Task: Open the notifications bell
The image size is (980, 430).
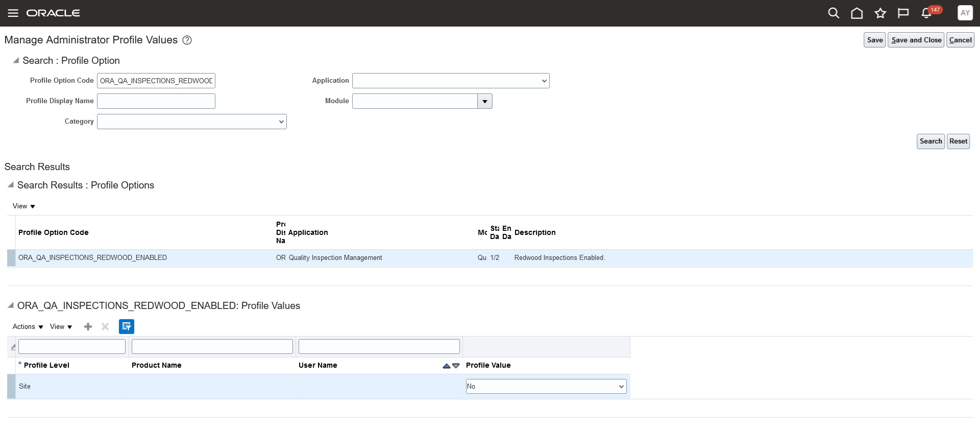Action: pyautogui.click(x=926, y=13)
